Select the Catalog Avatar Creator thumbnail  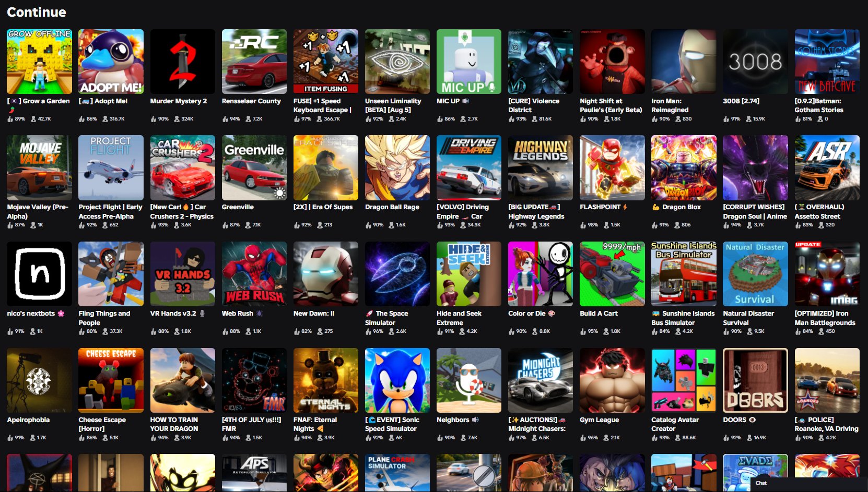tap(684, 380)
